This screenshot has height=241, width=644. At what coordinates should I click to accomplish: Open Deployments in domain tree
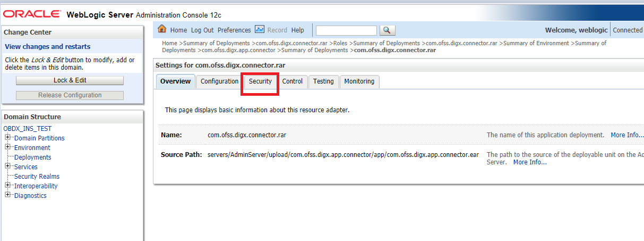pos(33,157)
